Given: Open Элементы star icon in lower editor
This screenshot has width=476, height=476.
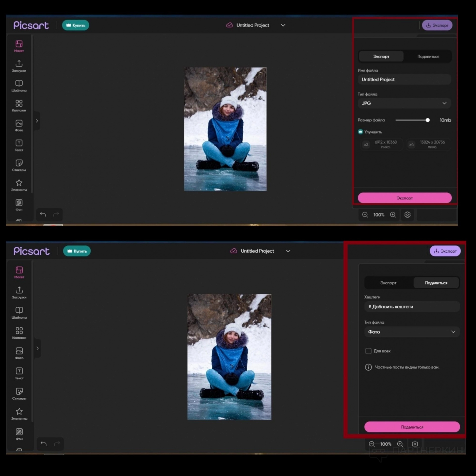Looking at the screenshot, I should 19,412.
